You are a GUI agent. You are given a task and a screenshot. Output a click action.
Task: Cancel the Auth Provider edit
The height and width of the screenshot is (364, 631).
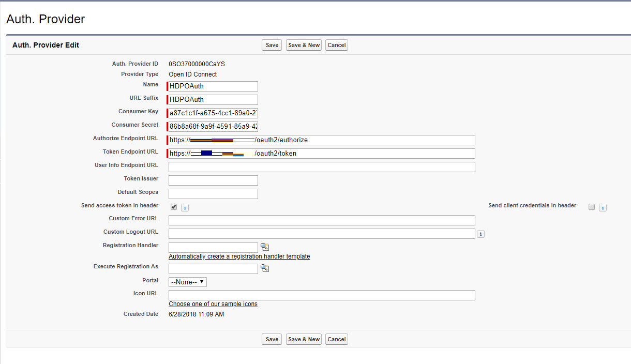pyautogui.click(x=336, y=45)
